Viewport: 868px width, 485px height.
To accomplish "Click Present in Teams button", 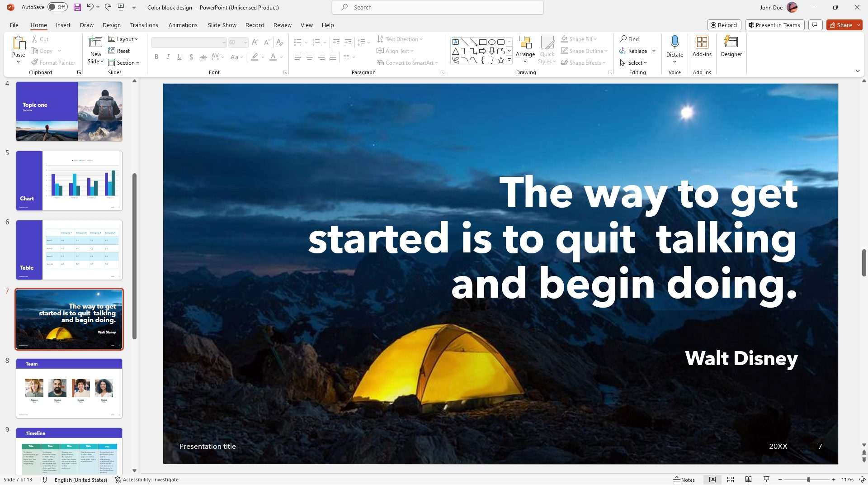I will [774, 25].
